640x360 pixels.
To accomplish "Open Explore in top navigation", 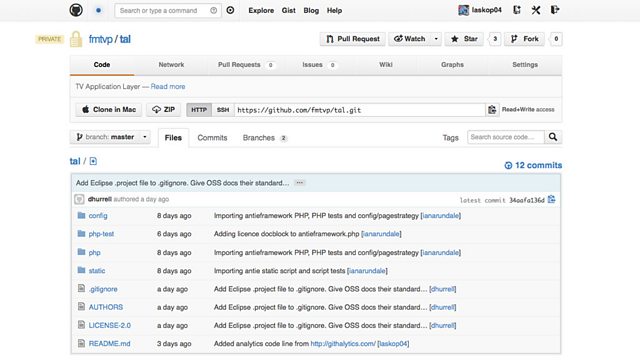I will coord(261,11).
